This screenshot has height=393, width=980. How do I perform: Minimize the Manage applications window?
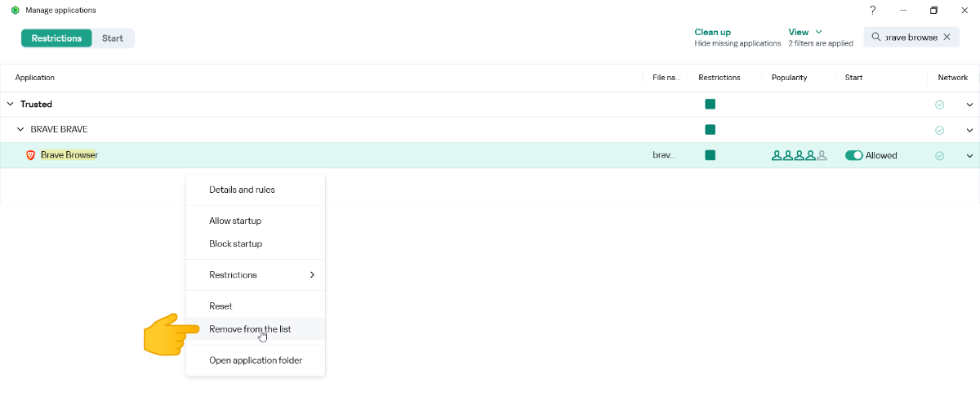(x=903, y=11)
